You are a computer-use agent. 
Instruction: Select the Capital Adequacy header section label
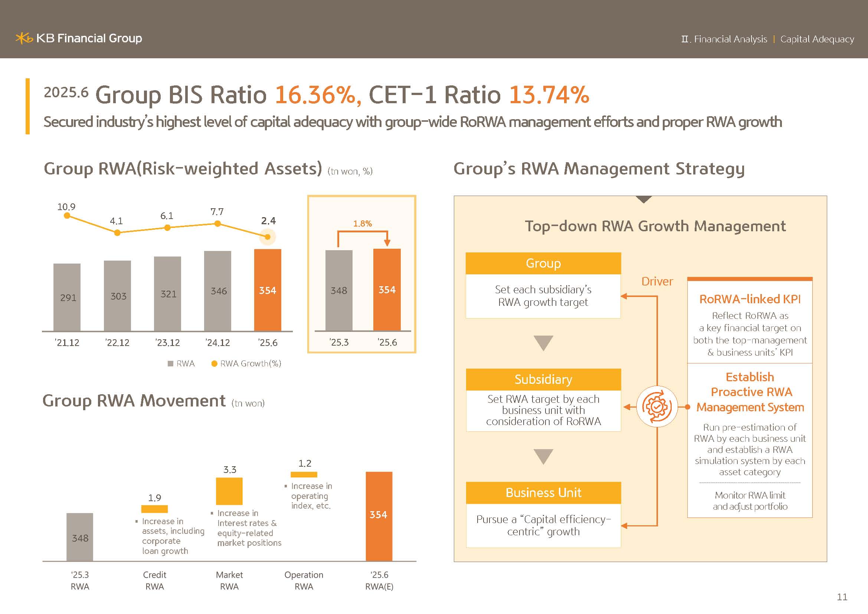(x=816, y=39)
